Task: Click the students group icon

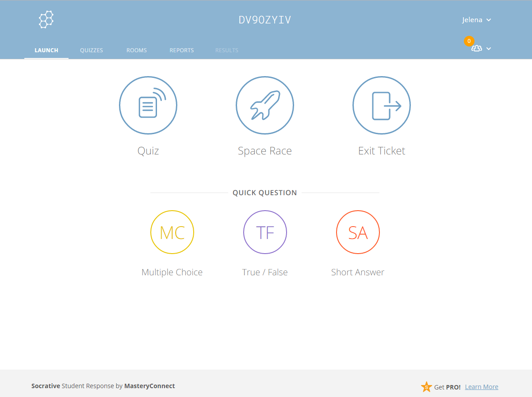Action: tap(477, 48)
